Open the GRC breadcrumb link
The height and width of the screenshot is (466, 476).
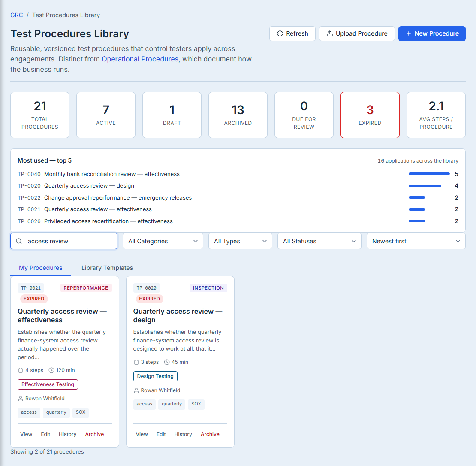tap(17, 15)
